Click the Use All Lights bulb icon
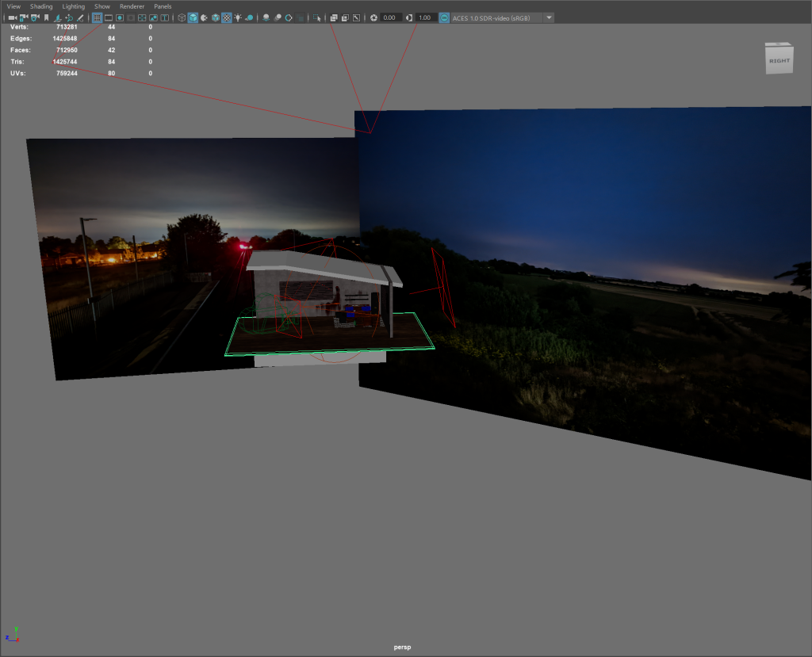This screenshot has height=657, width=812. coord(238,17)
